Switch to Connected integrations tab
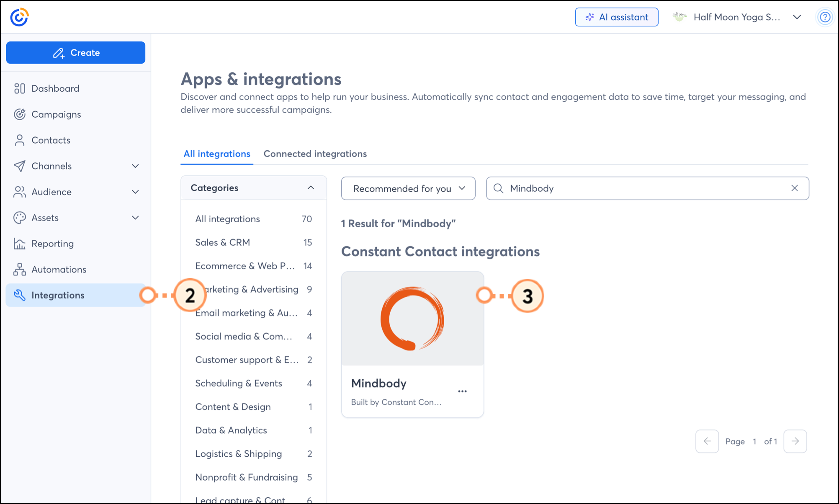This screenshot has width=839, height=504. (x=315, y=154)
